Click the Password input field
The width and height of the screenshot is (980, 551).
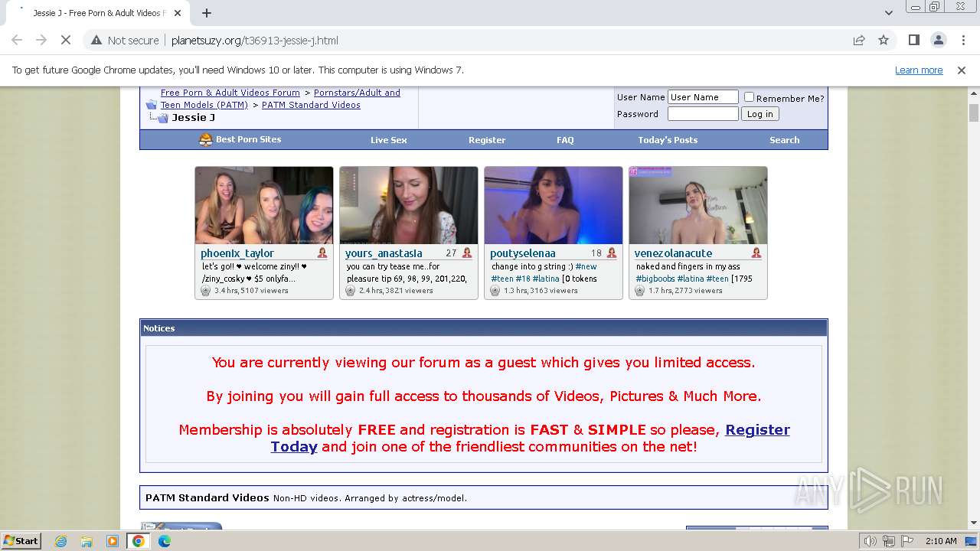(x=703, y=114)
